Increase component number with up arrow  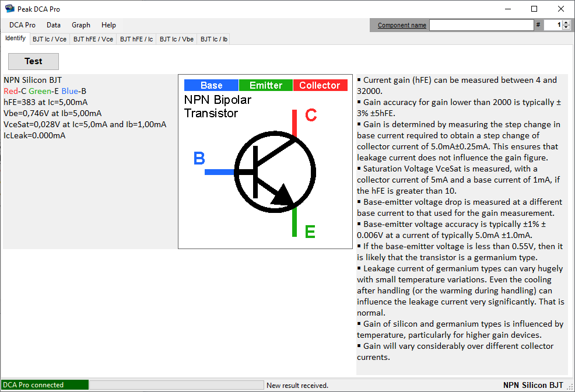(566, 23)
